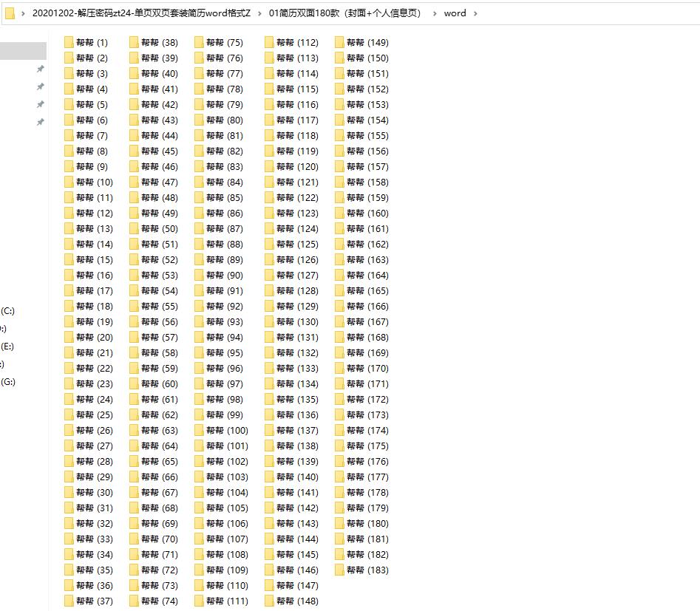Expand chevron before 20201202 path segment
The height and width of the screenshot is (611, 700).
[23, 13]
